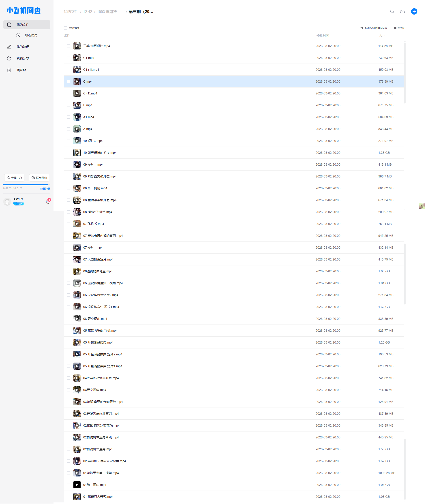This screenshot has height=504, width=428.
Task: Click the 会员中心 button
Action: (14, 178)
